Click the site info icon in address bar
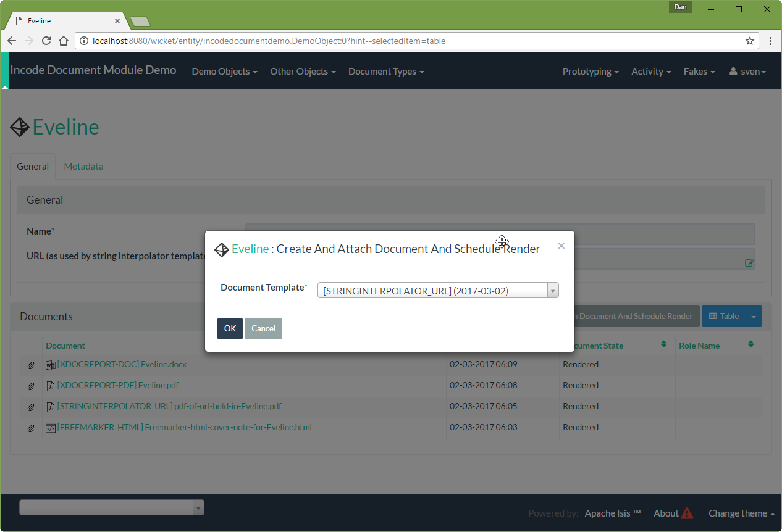This screenshot has width=782, height=532. click(x=84, y=41)
